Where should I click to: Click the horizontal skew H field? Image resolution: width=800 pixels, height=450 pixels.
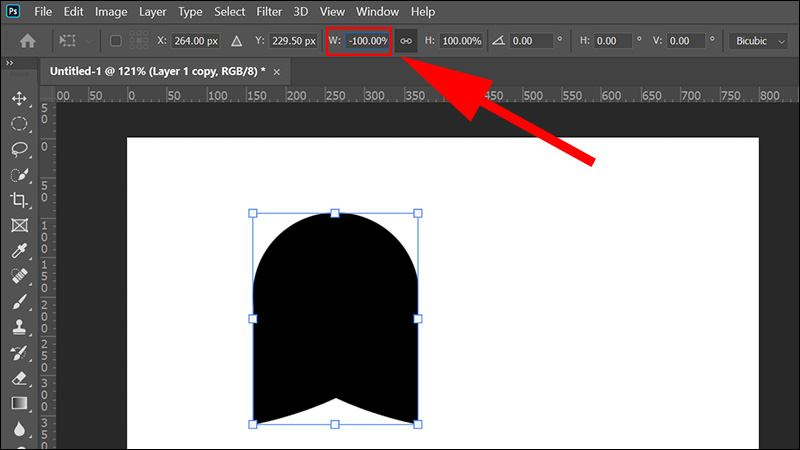click(x=613, y=41)
